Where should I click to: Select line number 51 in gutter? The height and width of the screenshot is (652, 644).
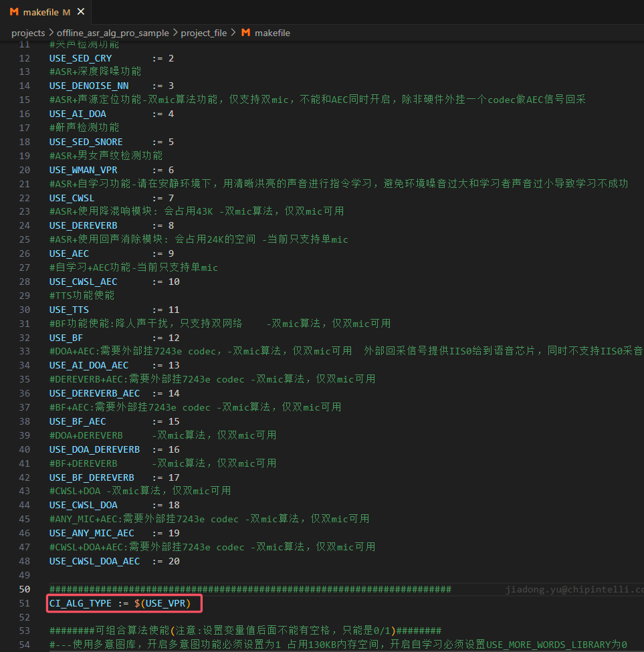tap(25, 603)
